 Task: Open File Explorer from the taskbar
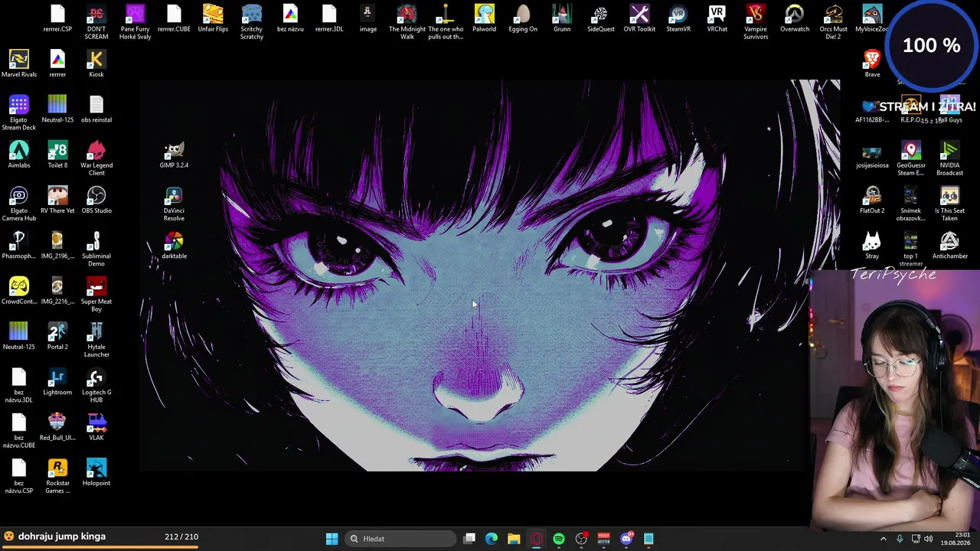coord(514,539)
